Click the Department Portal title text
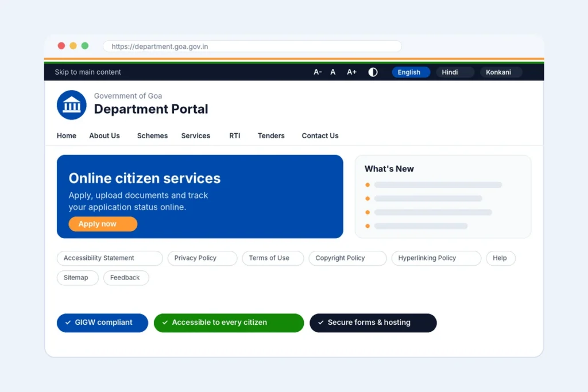Screen dimensions: 588x392 pos(151,109)
